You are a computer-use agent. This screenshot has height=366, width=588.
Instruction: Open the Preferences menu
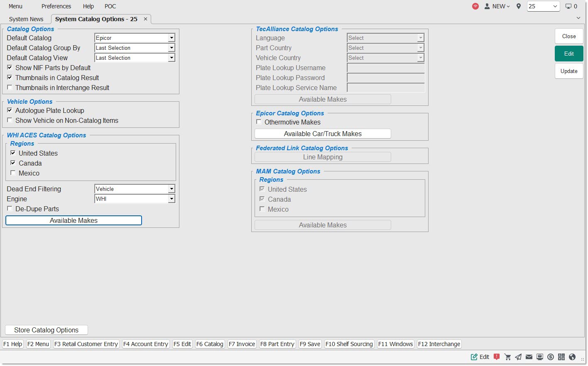56,6
